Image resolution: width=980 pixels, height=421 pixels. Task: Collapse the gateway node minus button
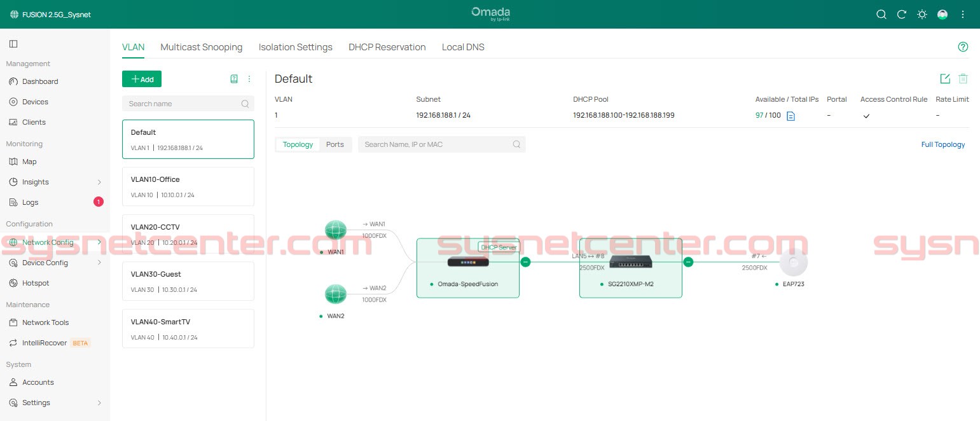[x=525, y=261]
